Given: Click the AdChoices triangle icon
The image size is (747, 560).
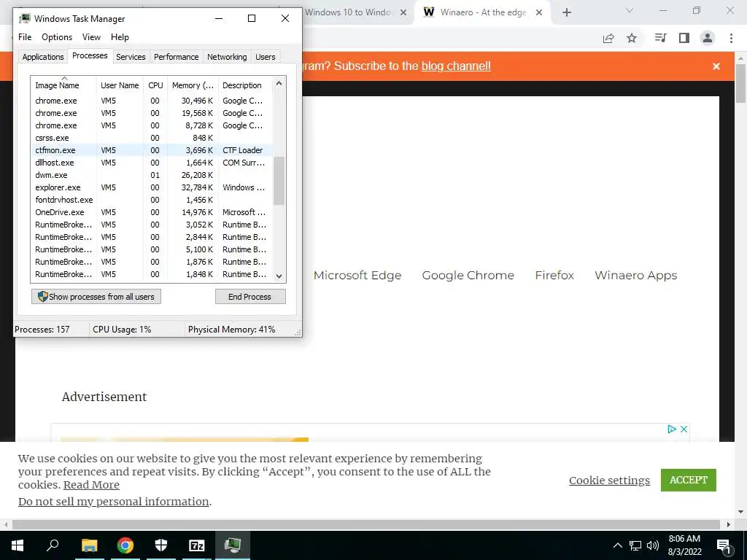Looking at the screenshot, I should pos(672,429).
